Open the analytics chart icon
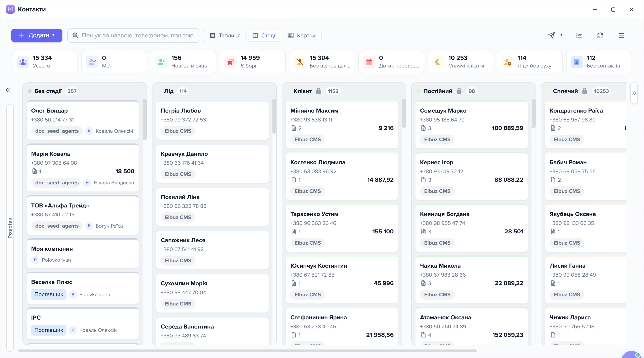The height and width of the screenshot is (358, 644). coord(579,35)
